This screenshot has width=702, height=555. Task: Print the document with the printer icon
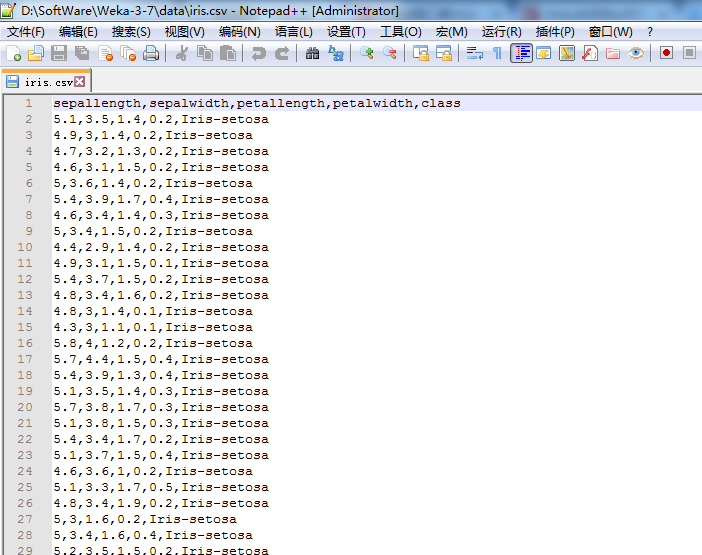tap(151, 53)
